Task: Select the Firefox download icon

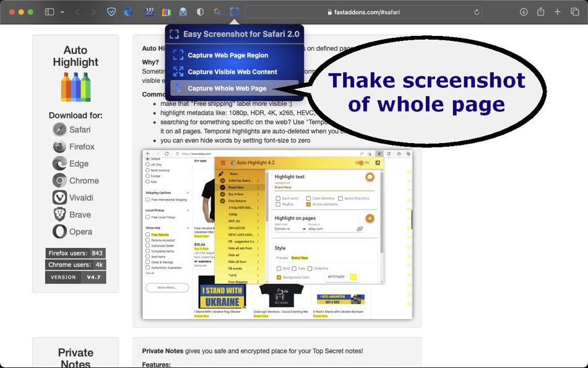Action: [59, 146]
